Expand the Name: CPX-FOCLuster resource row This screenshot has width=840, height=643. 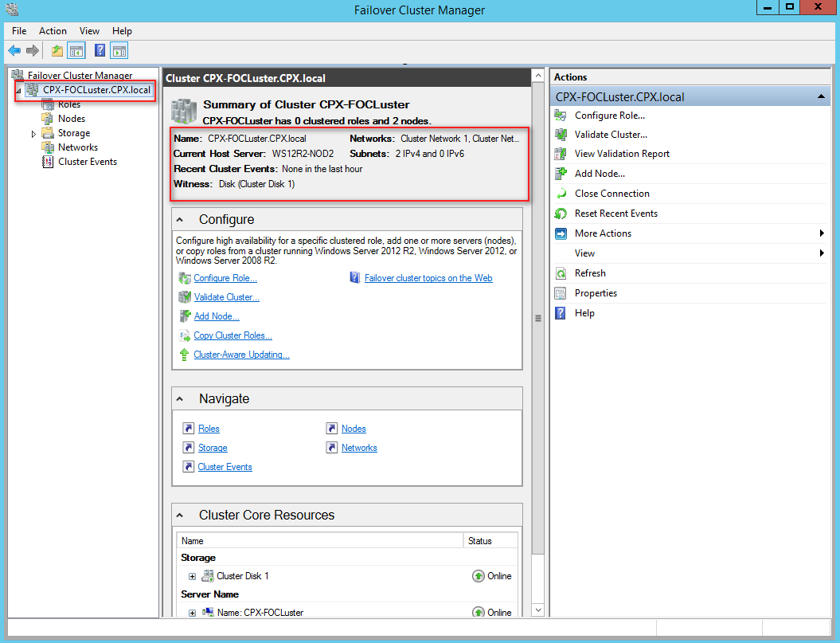[192, 613]
